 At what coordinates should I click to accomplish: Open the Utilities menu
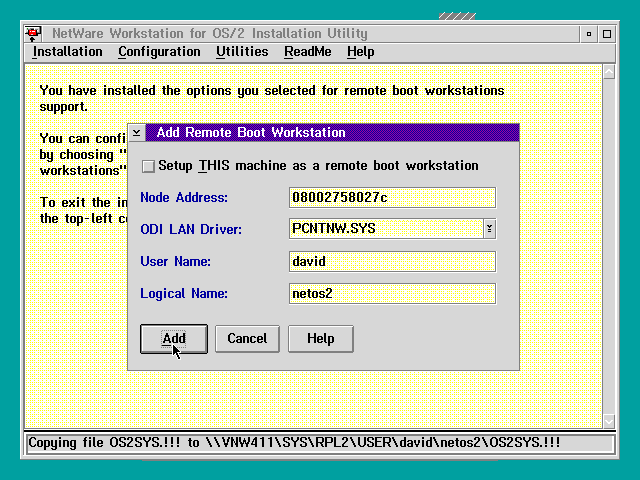pyautogui.click(x=242, y=52)
